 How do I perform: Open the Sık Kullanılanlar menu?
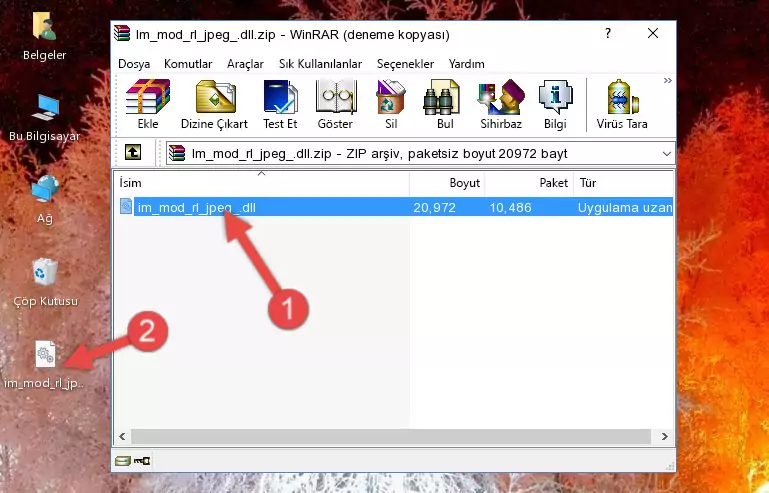point(320,64)
